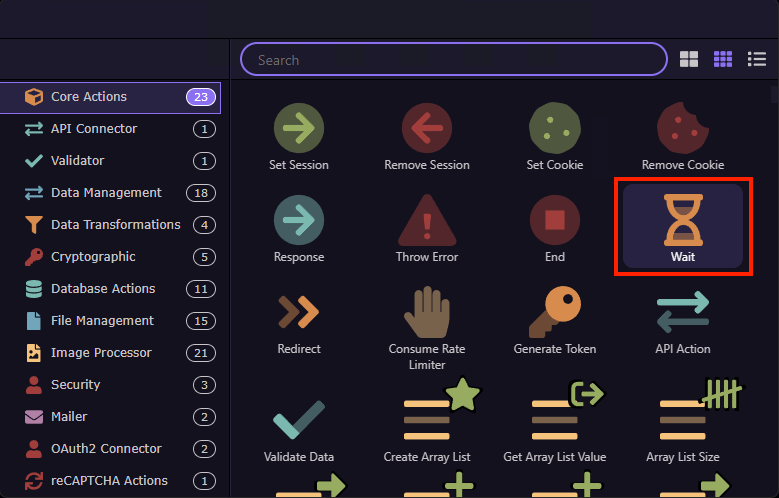Viewport: 779px width, 498px height.
Task: Show the Image Processor actions
Action: pyautogui.click(x=101, y=352)
